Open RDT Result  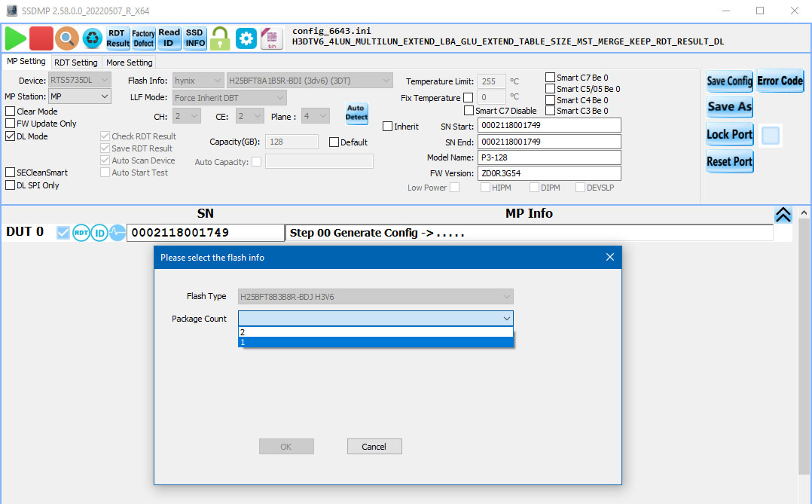[x=118, y=38]
